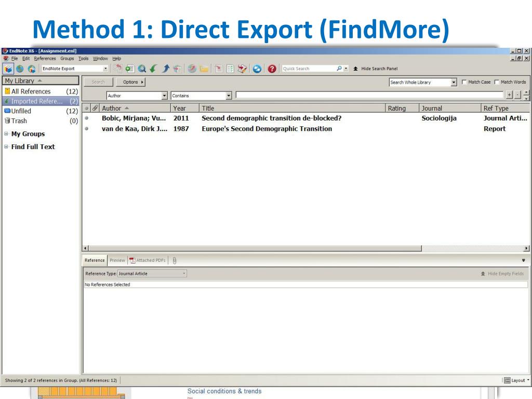Viewport: 532px width, 399px height.
Task: Click Return to Word Processor icon
Action: coord(242,69)
